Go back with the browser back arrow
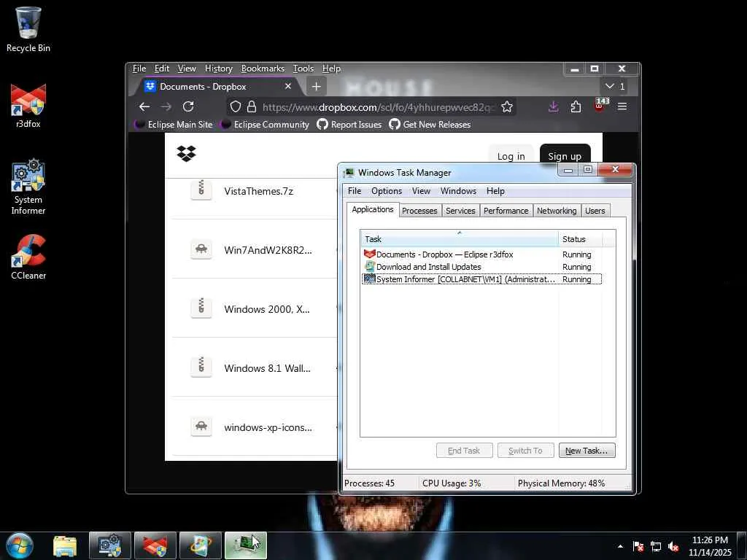Screen dimensions: 747x560 click(x=144, y=106)
